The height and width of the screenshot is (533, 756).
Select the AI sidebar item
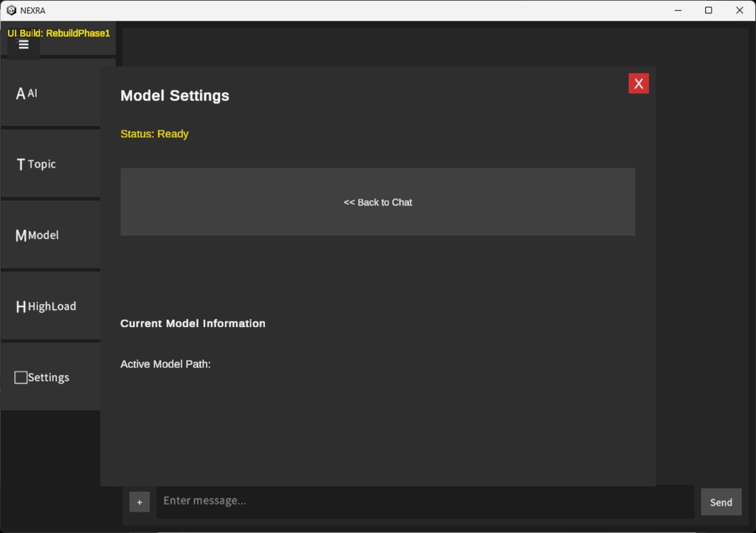coord(50,94)
